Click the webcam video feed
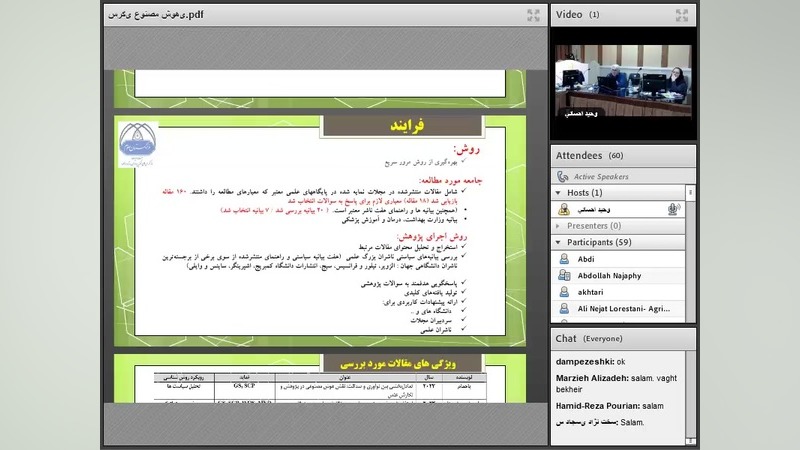The image size is (800, 450). 623,82
